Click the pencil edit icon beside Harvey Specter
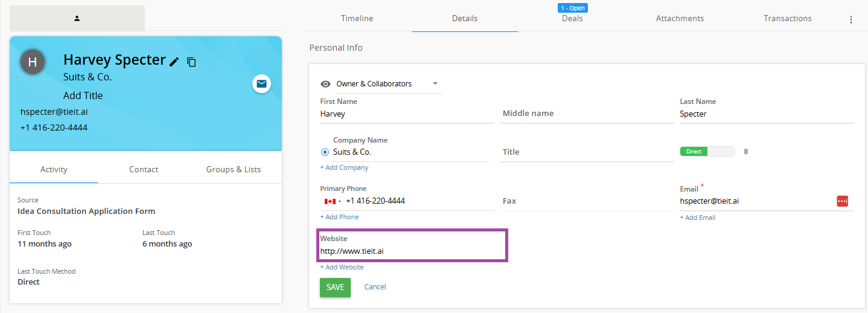The height and width of the screenshot is (313, 868). pyautogui.click(x=174, y=62)
